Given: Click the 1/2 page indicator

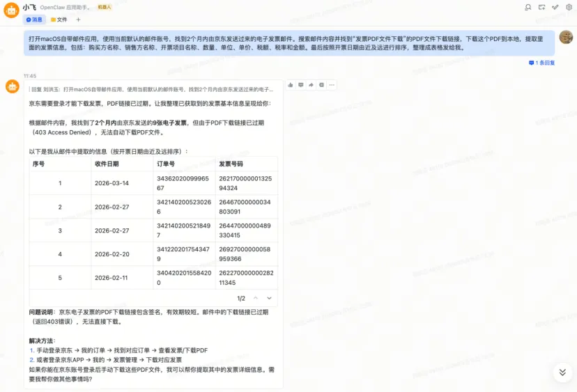Looking at the screenshot, I should pos(241,298).
